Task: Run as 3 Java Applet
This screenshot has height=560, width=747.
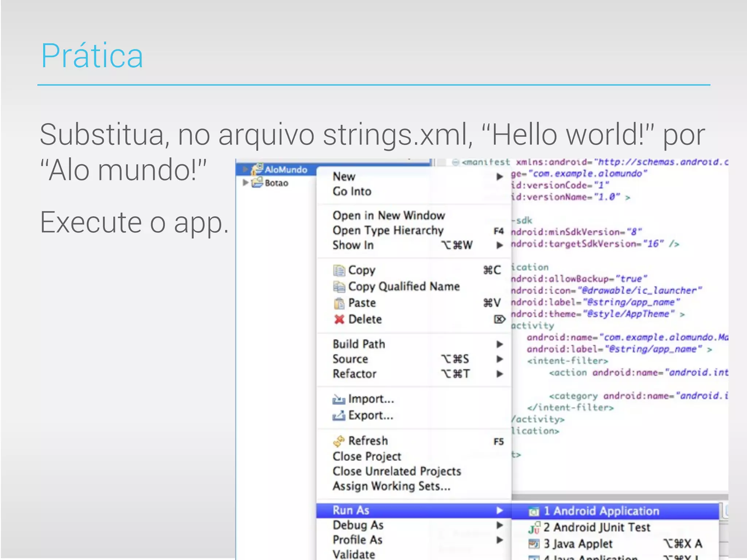Action: point(615,544)
